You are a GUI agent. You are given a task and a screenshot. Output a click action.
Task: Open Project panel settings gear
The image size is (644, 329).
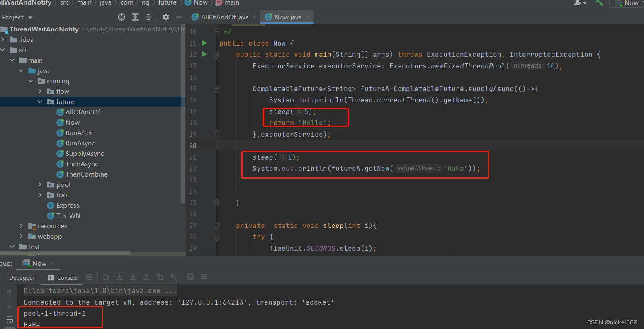tap(166, 17)
